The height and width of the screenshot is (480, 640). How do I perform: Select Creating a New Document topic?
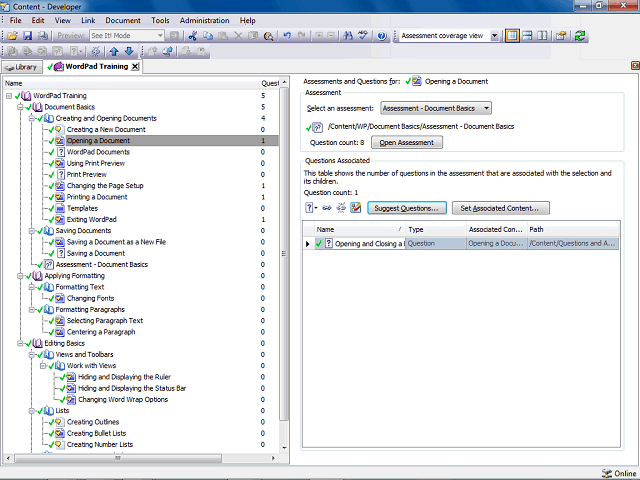106,129
